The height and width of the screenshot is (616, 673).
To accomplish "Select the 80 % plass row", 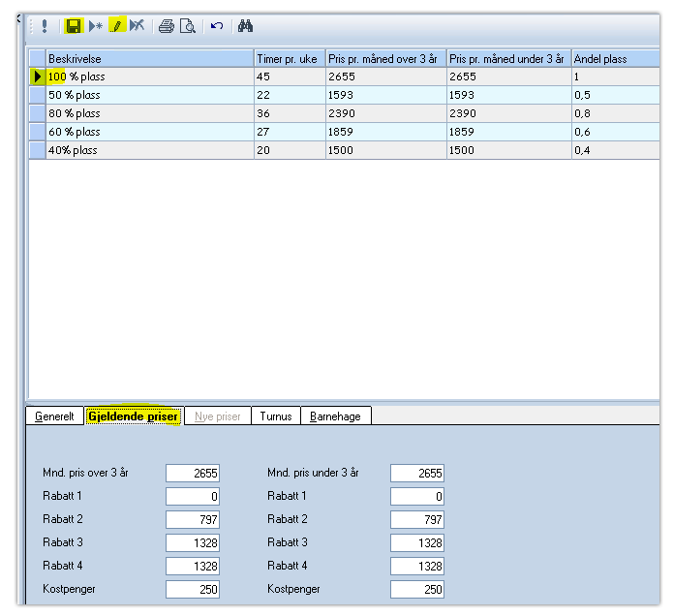I will (344, 113).
